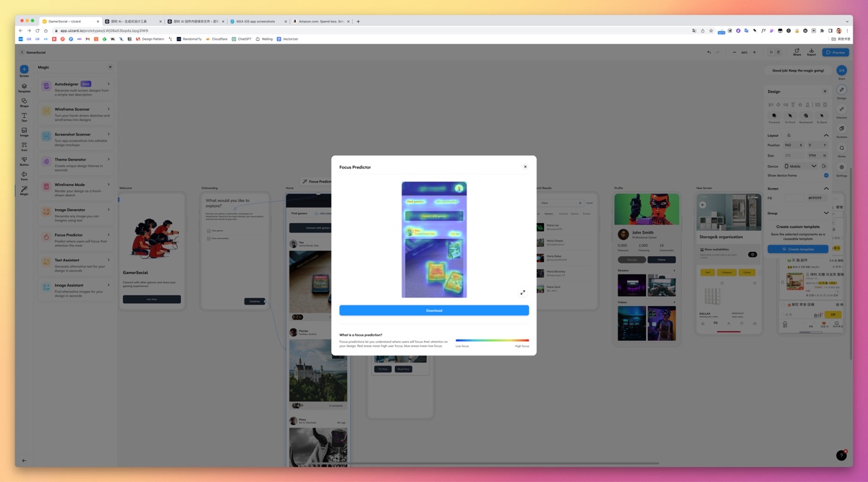Click the Screen Fill color swatch
The height and width of the screenshot is (482, 868).
(794, 198)
